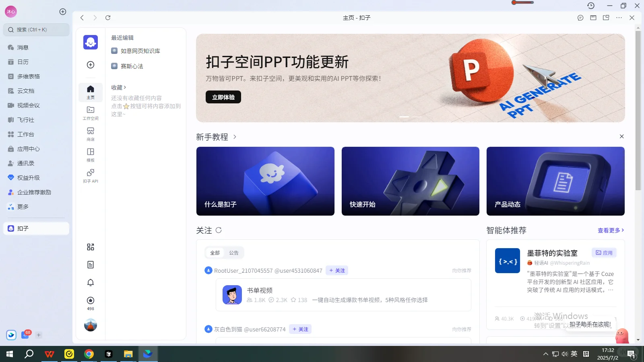Open the 商店 store in Coze
This screenshot has height=362, width=644.
pos(90,133)
